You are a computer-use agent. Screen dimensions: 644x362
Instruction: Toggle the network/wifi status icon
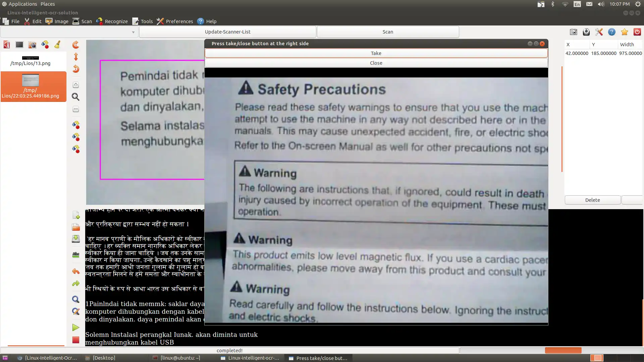point(566,4)
